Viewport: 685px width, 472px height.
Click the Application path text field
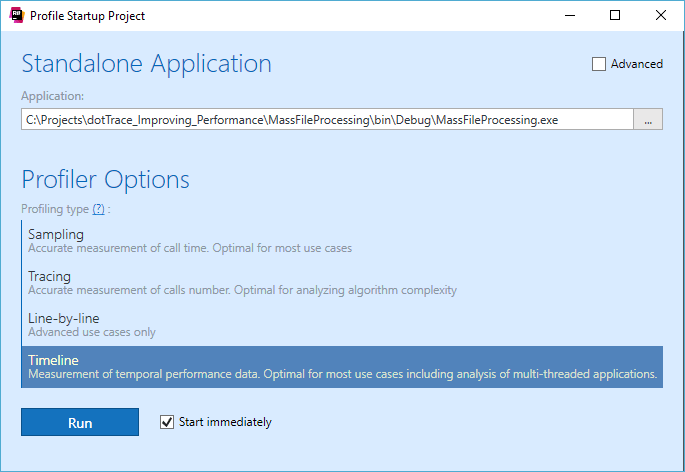tap(327, 120)
